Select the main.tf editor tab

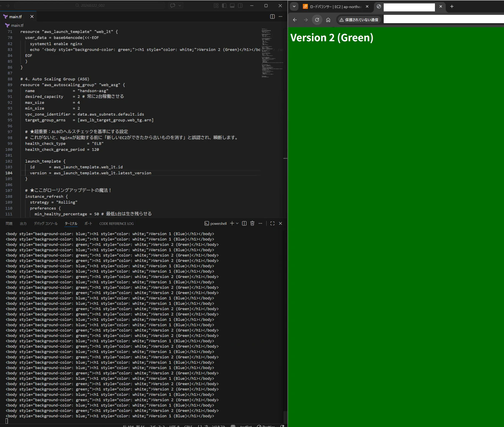[x=15, y=17]
